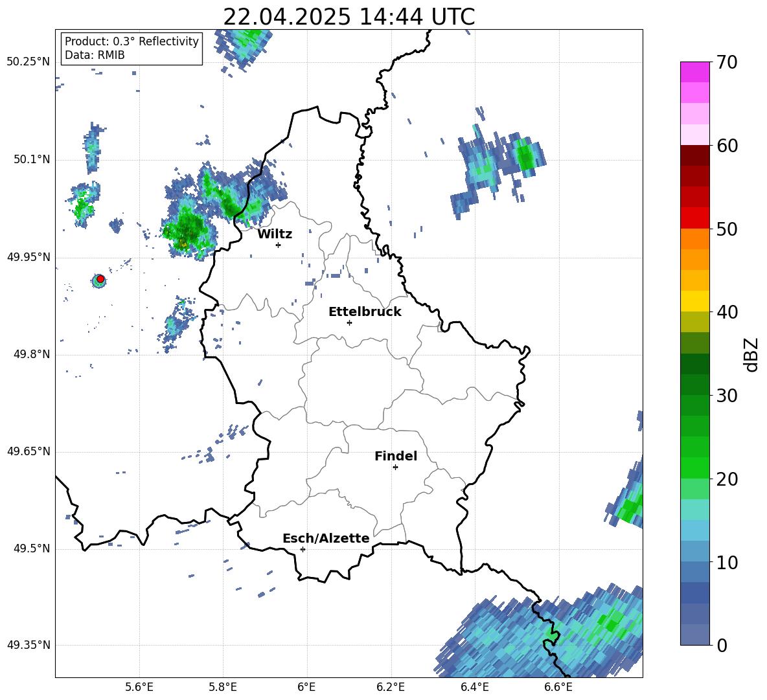Click the 50.25°N latitude label
Screen dimensions: 767x700
tap(29, 62)
